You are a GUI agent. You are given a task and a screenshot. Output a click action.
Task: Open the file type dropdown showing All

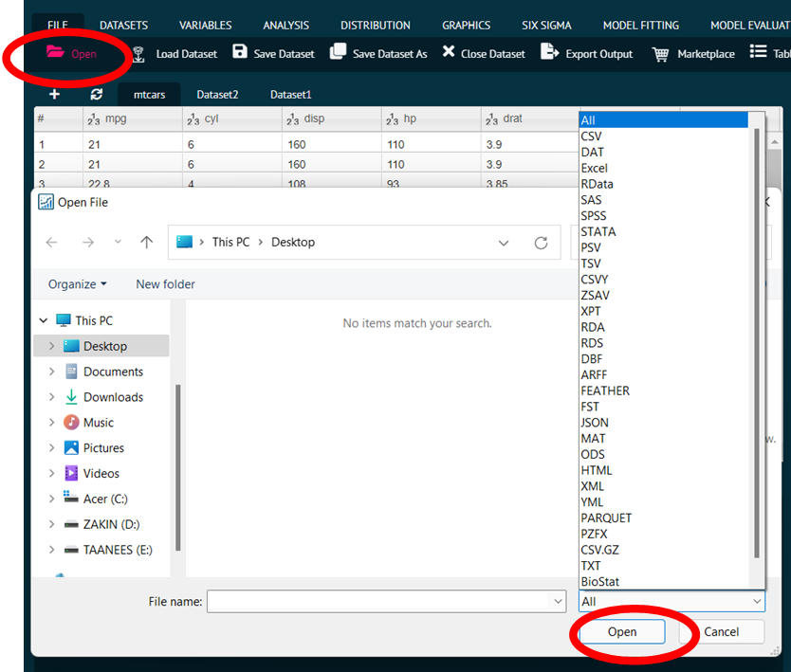click(671, 602)
